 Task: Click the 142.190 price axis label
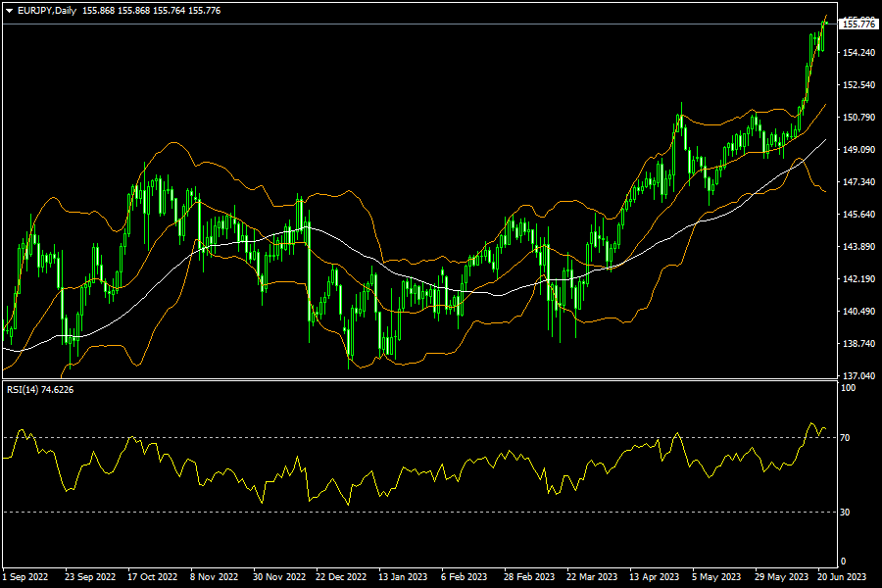858,279
